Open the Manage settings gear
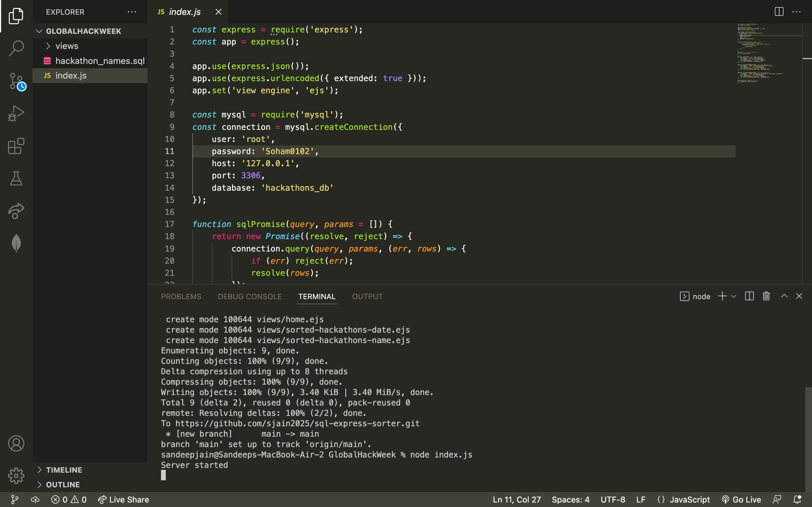This screenshot has width=812, height=507. pos(16,475)
